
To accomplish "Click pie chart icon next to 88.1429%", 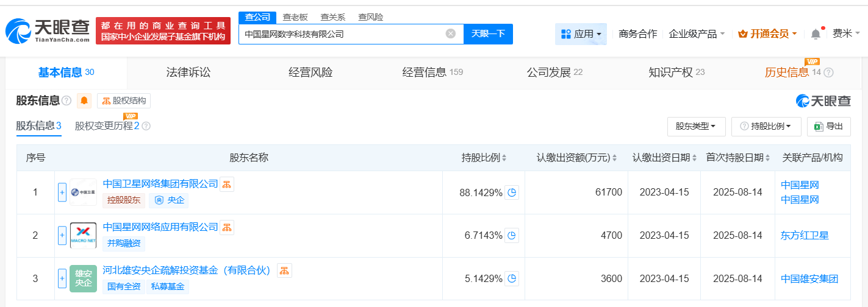I will pos(512,192).
